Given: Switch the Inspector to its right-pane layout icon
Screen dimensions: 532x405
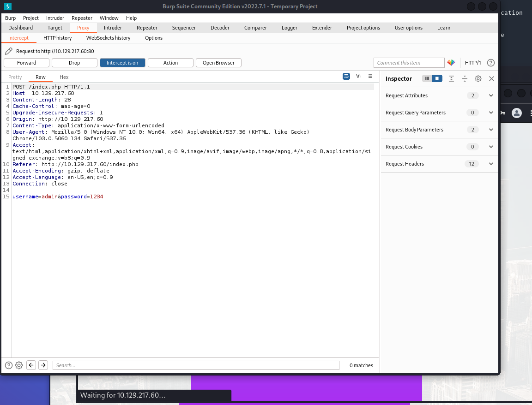Looking at the screenshot, I should (x=437, y=78).
